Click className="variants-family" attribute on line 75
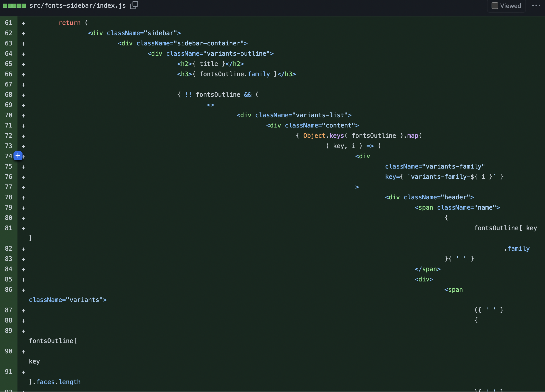This screenshot has height=392, width=545. tap(435, 166)
